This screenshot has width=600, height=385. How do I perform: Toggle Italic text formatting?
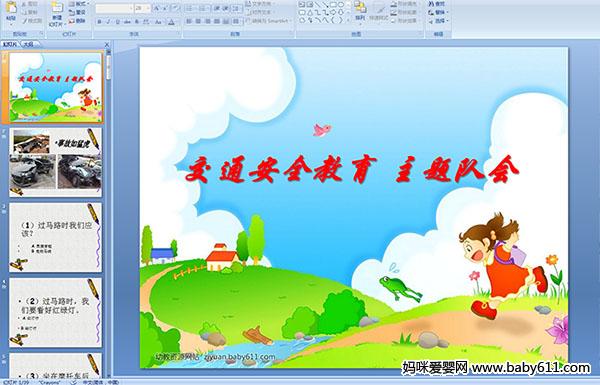pyautogui.click(x=108, y=22)
